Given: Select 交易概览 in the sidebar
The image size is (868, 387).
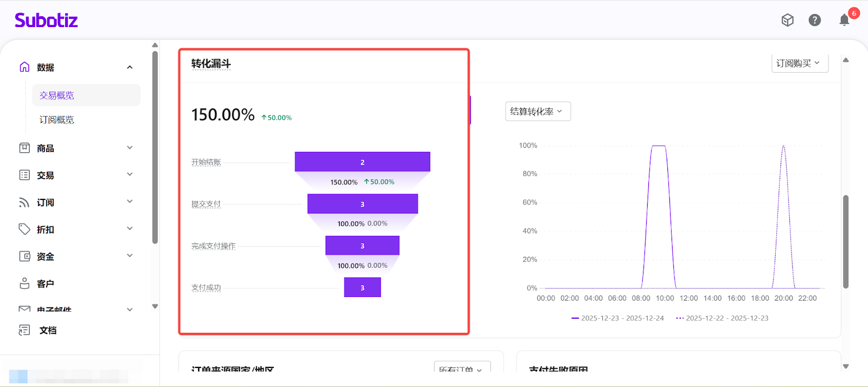Looking at the screenshot, I should [57, 95].
